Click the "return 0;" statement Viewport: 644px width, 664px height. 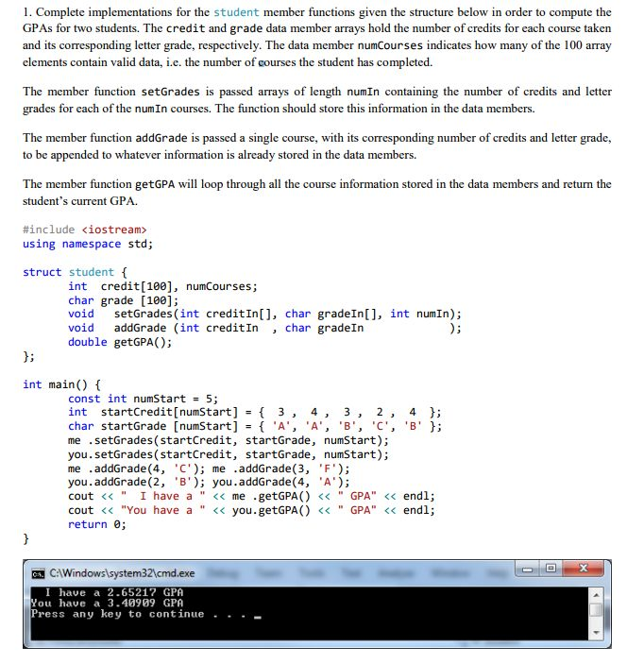(97, 524)
